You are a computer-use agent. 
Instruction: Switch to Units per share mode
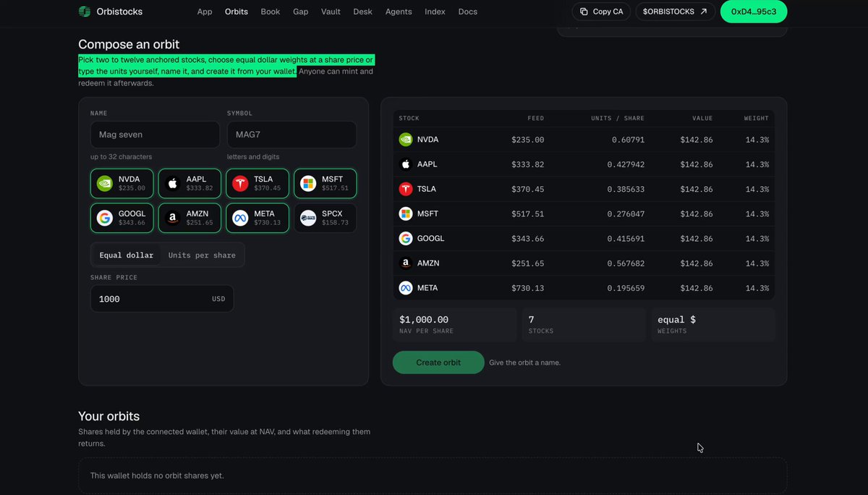[202, 255]
